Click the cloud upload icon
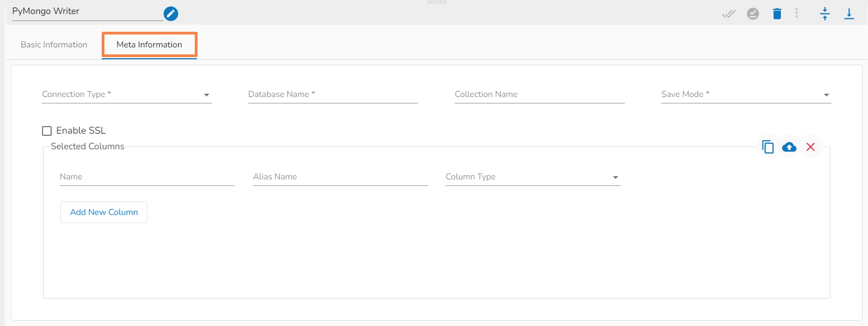The height and width of the screenshot is (326, 868). pos(789,147)
